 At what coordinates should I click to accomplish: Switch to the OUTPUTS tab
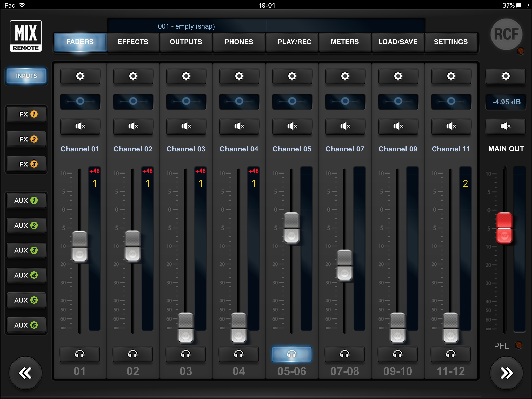(x=186, y=42)
